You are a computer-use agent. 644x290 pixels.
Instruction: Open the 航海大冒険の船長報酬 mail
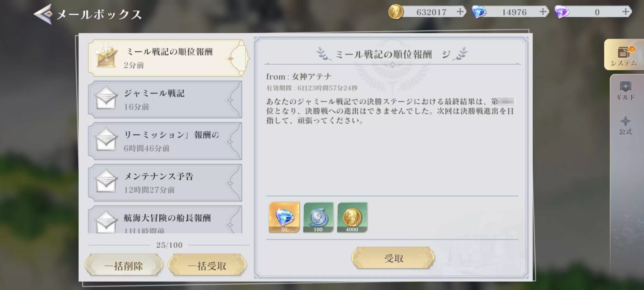[x=165, y=220]
